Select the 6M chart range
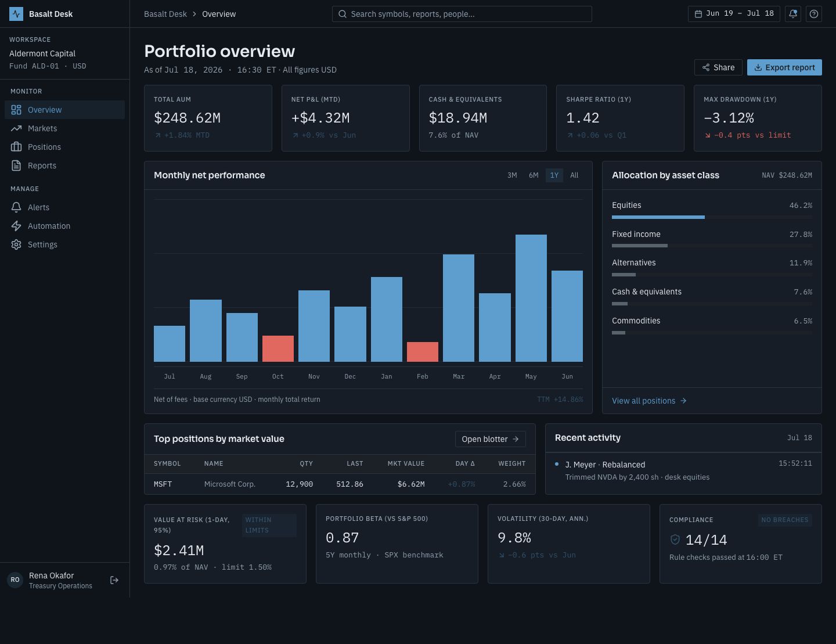Viewport: 836px width, 644px height. pyautogui.click(x=534, y=175)
